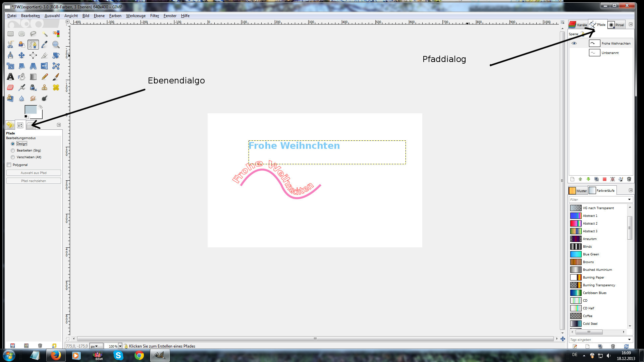Switch to the Kanäle tab

pyautogui.click(x=578, y=25)
